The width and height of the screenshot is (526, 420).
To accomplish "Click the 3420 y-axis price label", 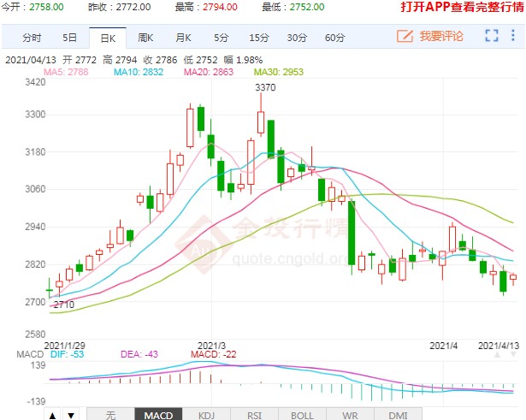I will tap(36, 82).
